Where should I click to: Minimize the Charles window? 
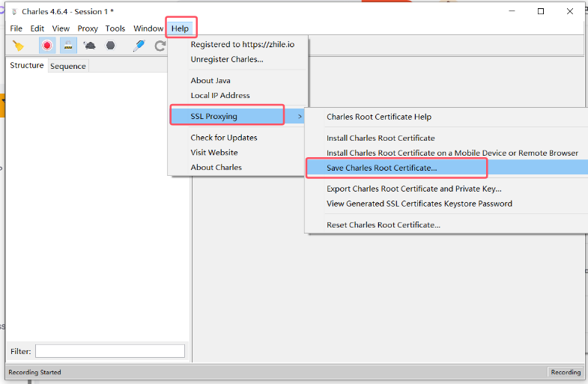(512, 11)
